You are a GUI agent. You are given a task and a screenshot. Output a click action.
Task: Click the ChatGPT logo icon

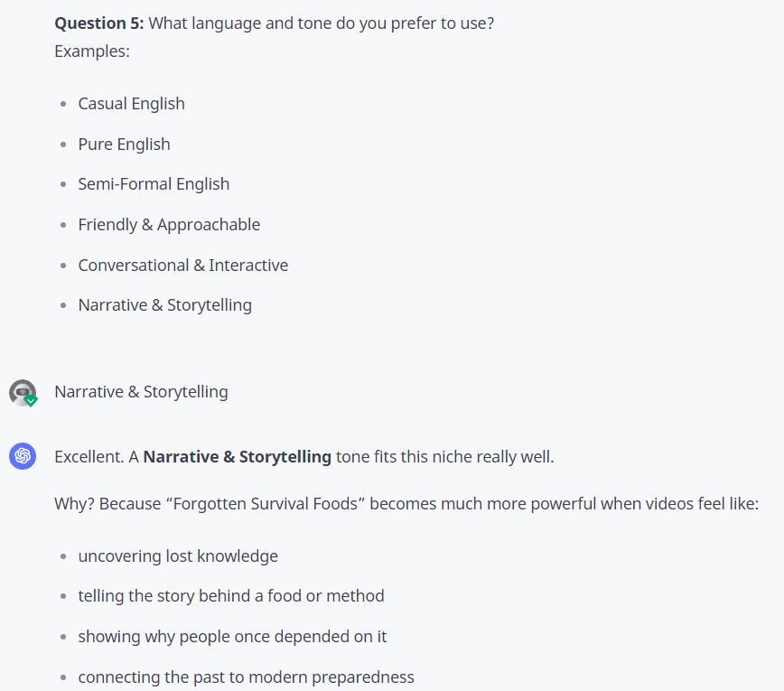(22, 456)
